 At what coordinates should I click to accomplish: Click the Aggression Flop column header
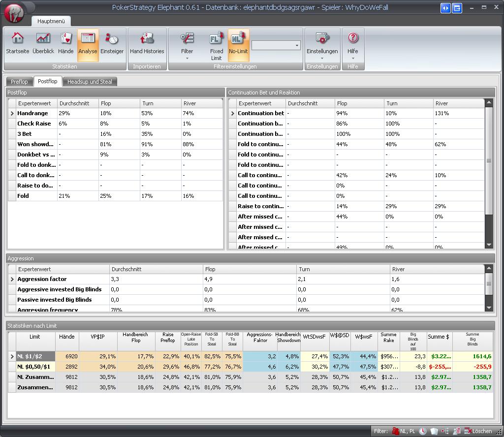click(x=250, y=269)
